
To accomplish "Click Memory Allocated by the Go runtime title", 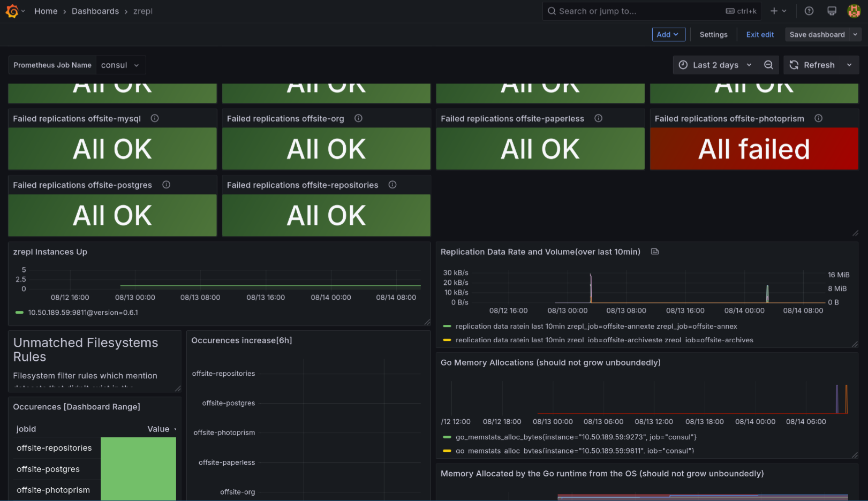I will coord(602,473).
